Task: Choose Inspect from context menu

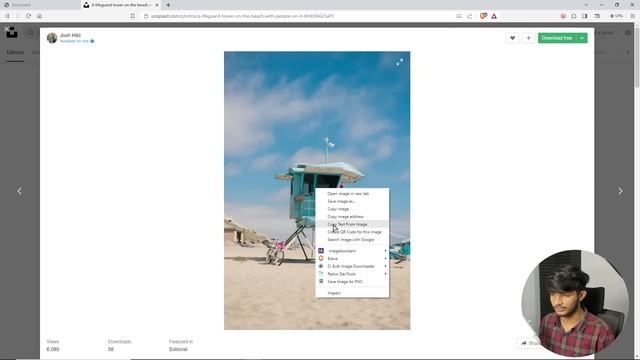Action: (352, 293)
